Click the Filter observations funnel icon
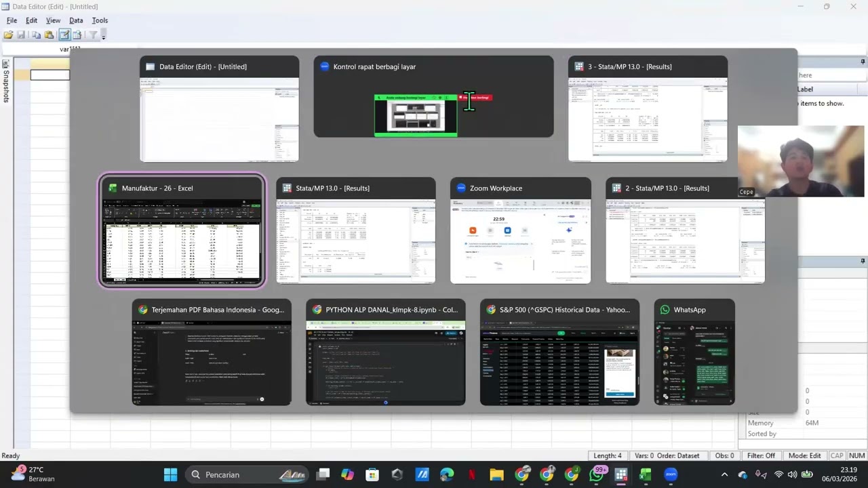Image resolution: width=868 pixels, height=488 pixels. click(93, 35)
